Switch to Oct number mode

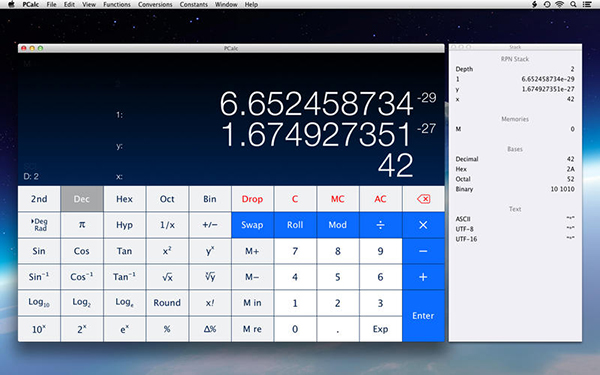pos(167,199)
